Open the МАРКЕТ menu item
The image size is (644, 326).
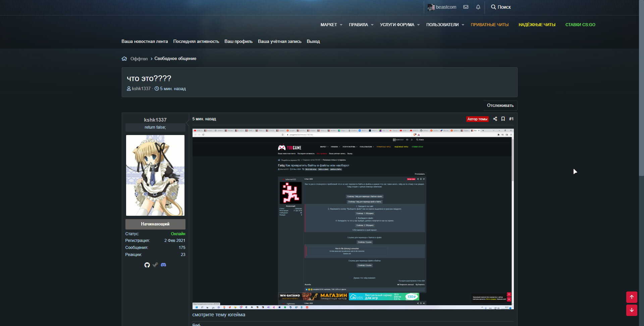329,25
